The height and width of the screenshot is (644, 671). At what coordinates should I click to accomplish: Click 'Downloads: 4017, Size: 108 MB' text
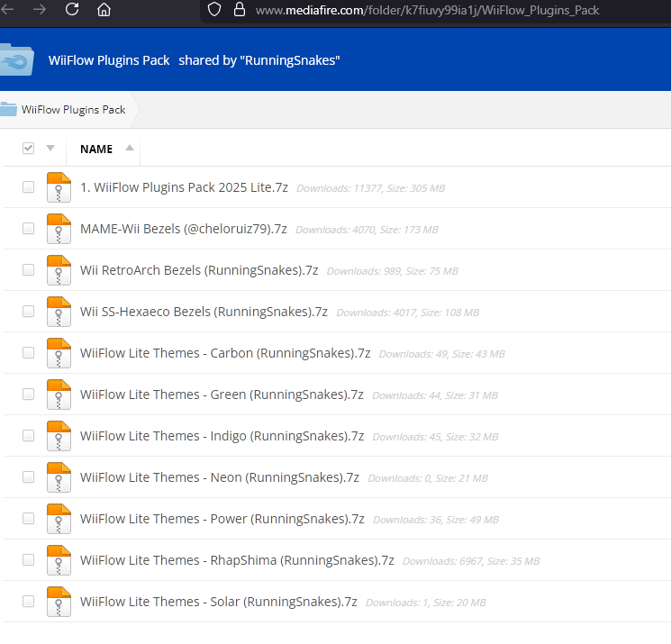tap(408, 313)
